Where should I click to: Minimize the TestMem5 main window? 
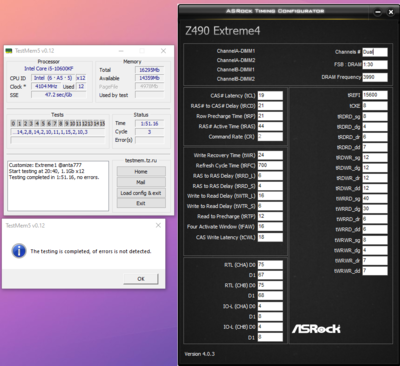click(121, 51)
